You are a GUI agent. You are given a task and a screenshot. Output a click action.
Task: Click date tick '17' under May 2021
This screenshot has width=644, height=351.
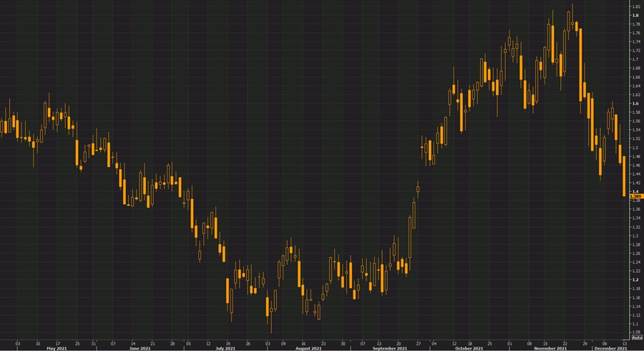[57, 343]
